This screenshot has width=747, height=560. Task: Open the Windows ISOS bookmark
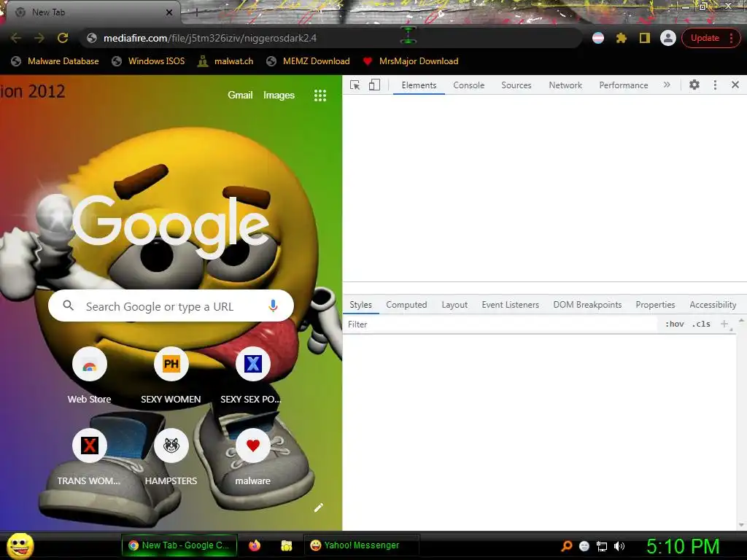click(148, 61)
